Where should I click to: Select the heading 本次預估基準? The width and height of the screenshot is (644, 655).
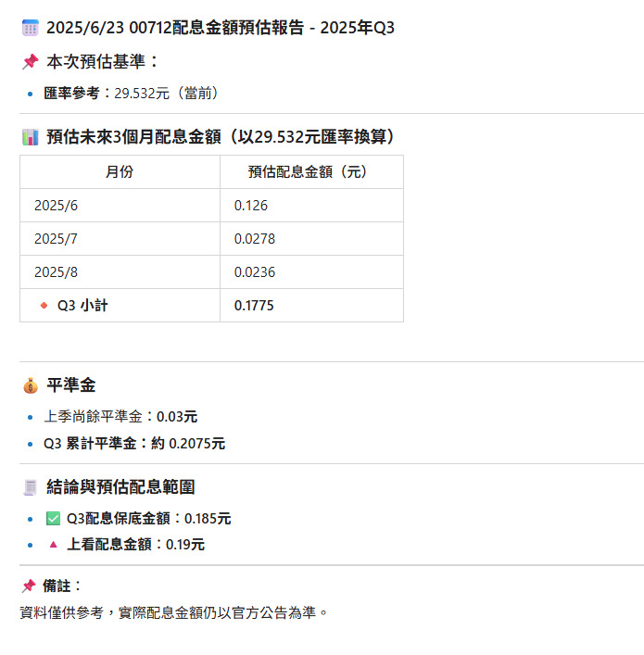(103, 62)
